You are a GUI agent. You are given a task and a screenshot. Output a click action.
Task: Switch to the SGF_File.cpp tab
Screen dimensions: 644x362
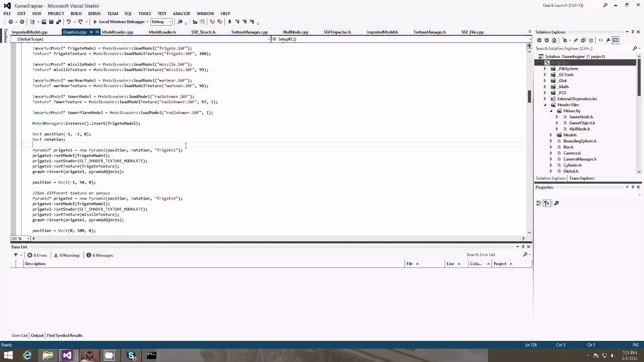472,32
